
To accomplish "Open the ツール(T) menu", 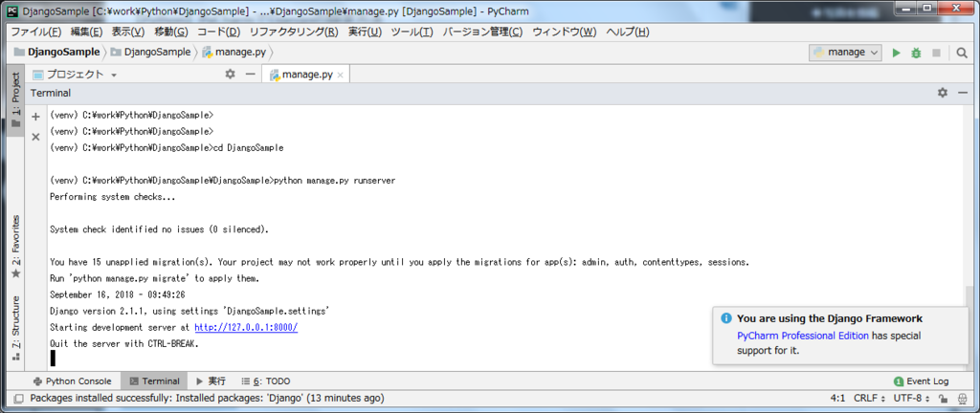I will [412, 32].
